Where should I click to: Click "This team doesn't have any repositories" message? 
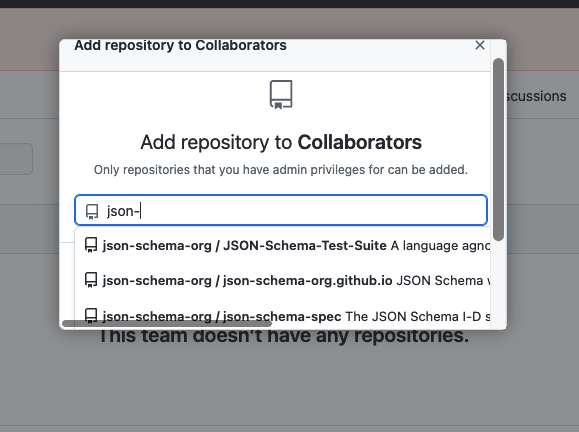[284, 336]
